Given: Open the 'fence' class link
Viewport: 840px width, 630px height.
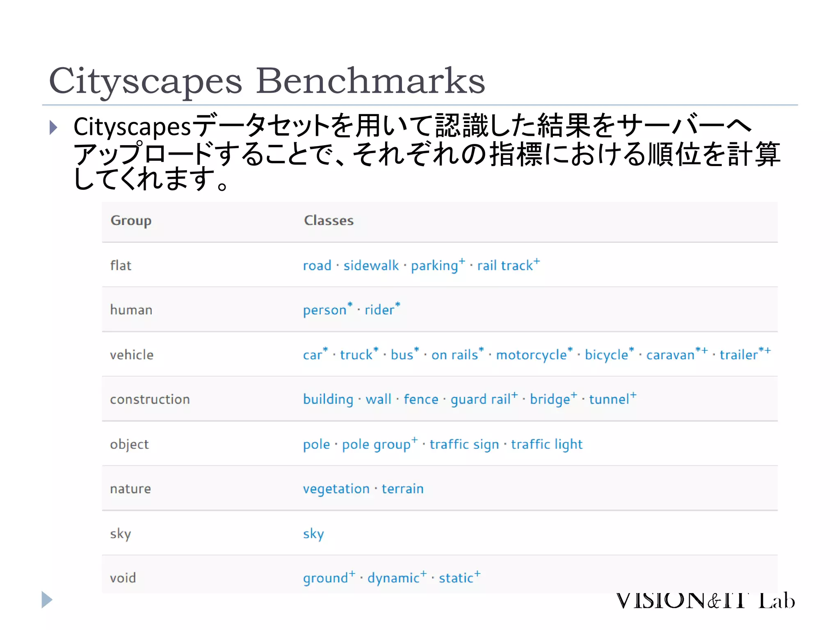Looking at the screenshot, I should point(421,399).
